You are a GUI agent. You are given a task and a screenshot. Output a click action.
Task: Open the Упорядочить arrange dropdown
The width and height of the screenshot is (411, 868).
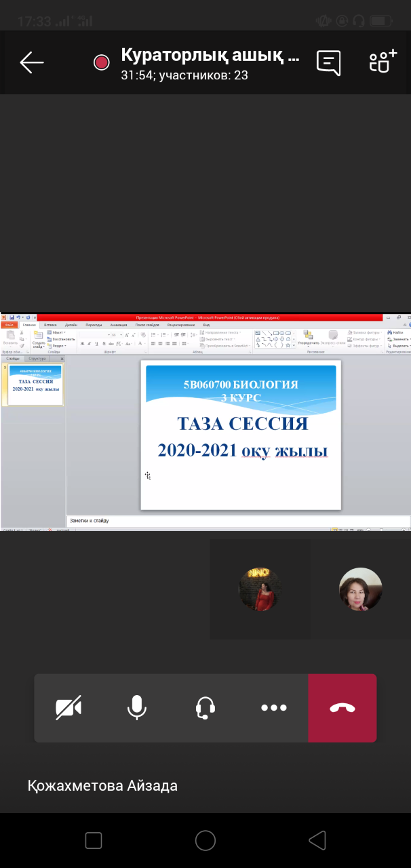click(x=308, y=343)
